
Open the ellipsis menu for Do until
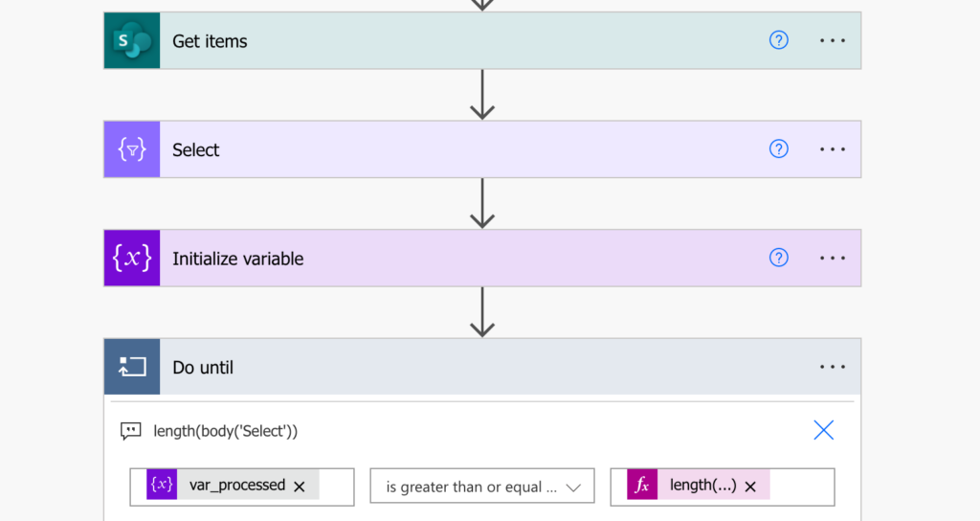coord(833,367)
